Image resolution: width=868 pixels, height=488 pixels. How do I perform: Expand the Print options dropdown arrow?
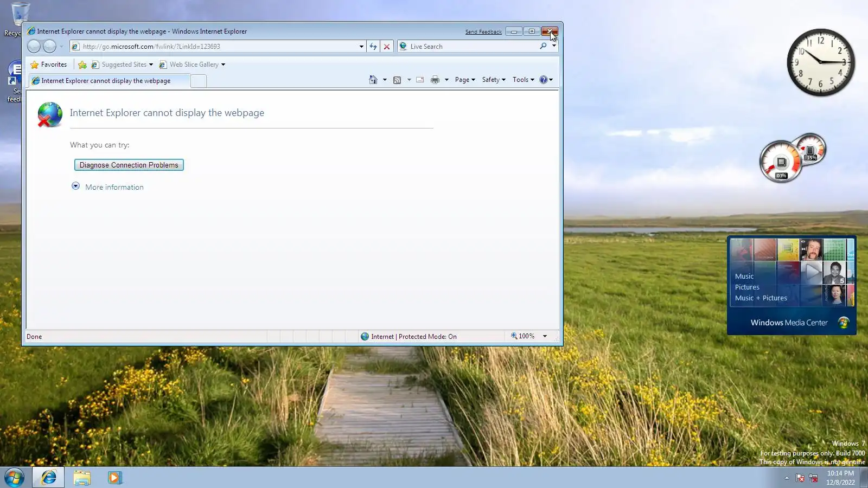click(x=446, y=80)
